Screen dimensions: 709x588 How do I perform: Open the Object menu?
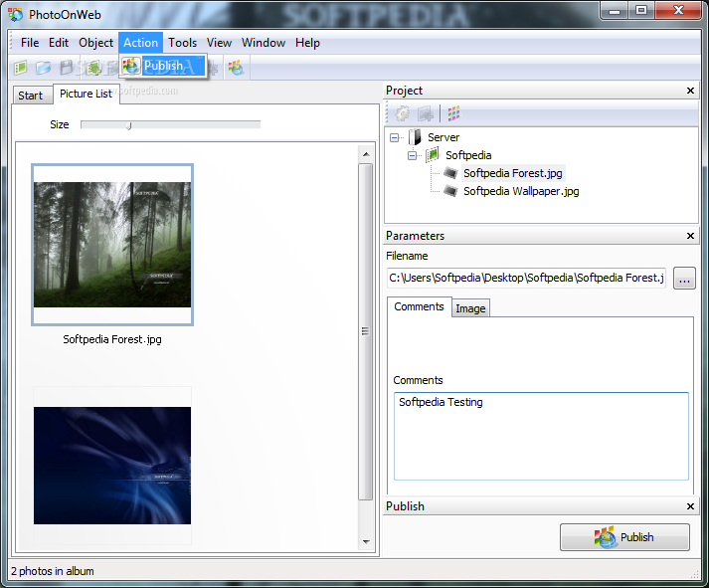click(95, 43)
